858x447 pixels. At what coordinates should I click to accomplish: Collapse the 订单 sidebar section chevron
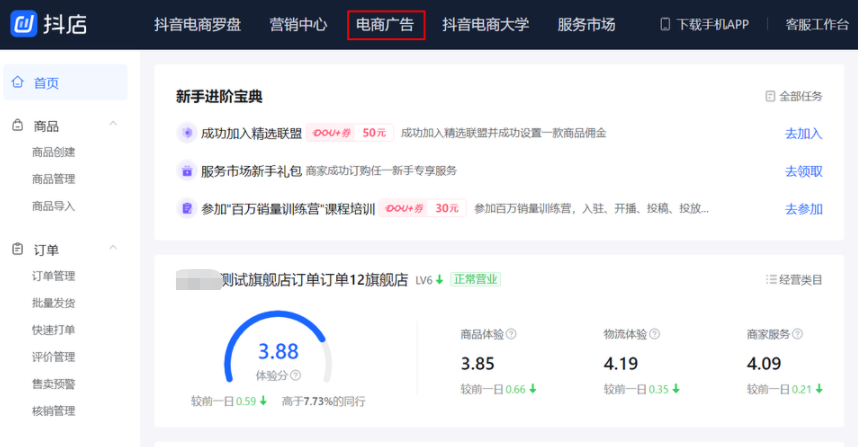[113, 247]
